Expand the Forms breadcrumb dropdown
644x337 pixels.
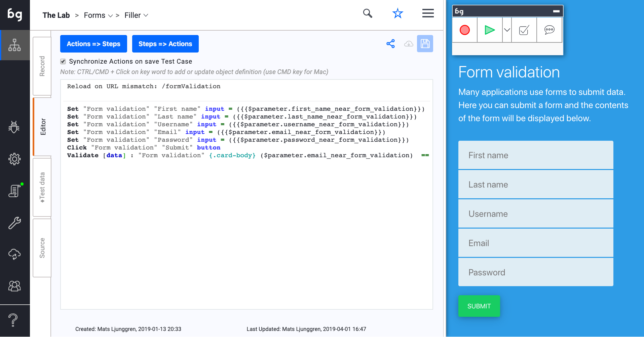point(110,16)
